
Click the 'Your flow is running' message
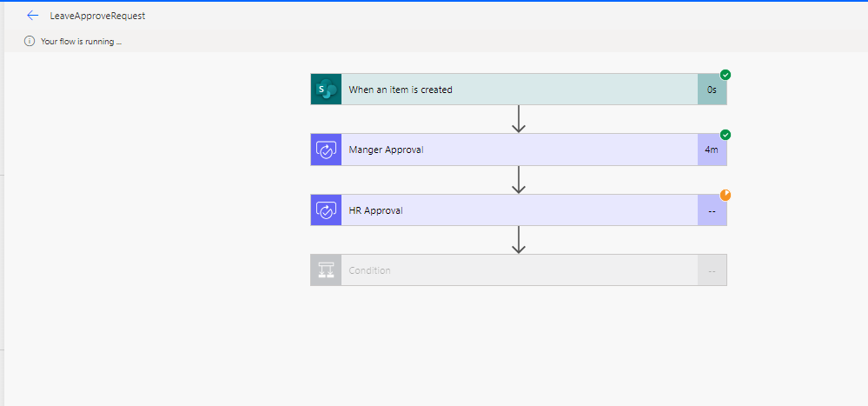pyautogui.click(x=81, y=42)
